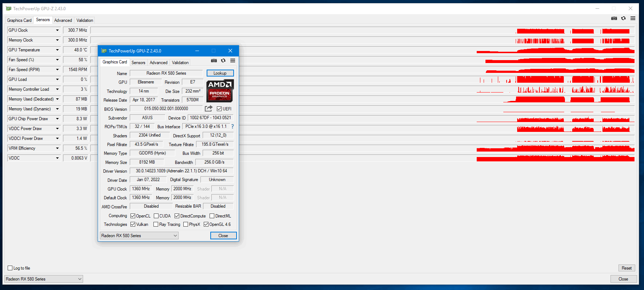Click the GPU-Z icon in the front window's title bar
Screen dimensions: 644x290
tap(104, 51)
